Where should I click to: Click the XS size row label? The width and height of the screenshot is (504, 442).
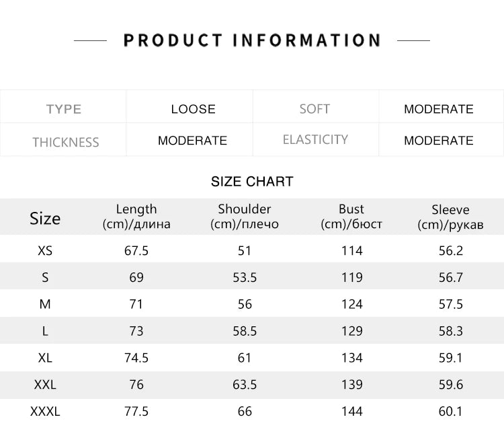click(45, 250)
